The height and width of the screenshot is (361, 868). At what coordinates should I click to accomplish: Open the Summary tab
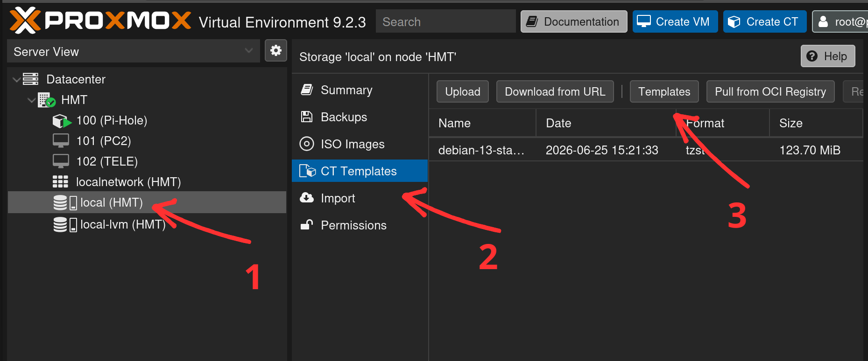pyautogui.click(x=360, y=90)
